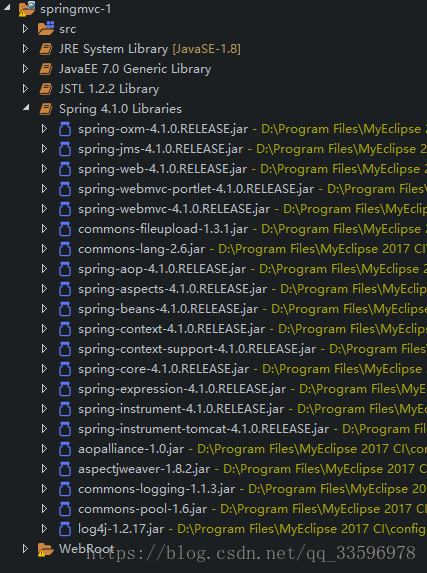Expand the src folder arrow
Screen dimensions: 427x573
[x=25, y=29]
